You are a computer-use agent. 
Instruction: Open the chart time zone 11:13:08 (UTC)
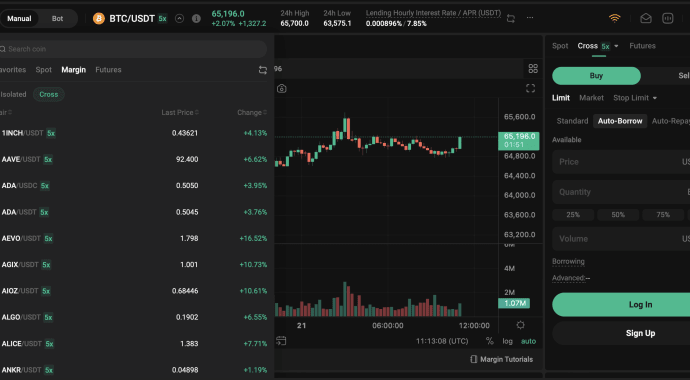point(442,341)
